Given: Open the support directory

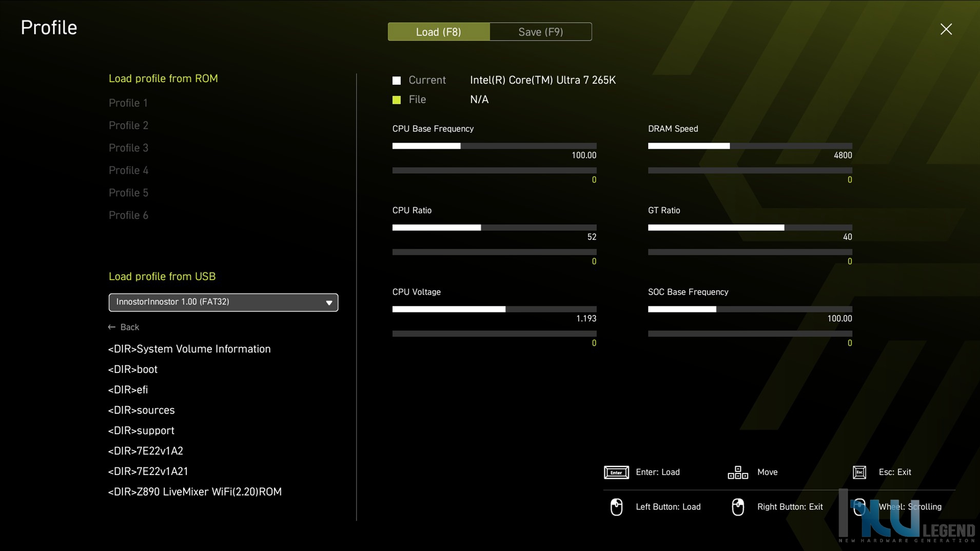Looking at the screenshot, I should click(x=141, y=430).
